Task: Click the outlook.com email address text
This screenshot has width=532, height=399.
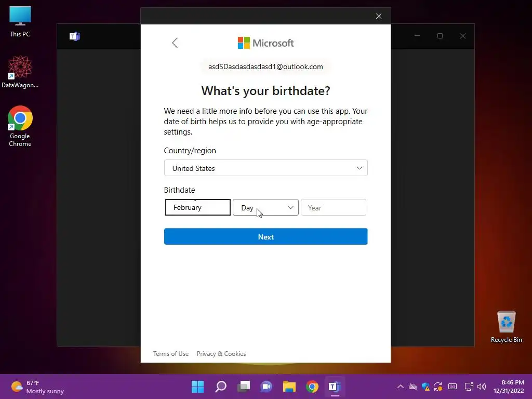Action: tap(265, 66)
